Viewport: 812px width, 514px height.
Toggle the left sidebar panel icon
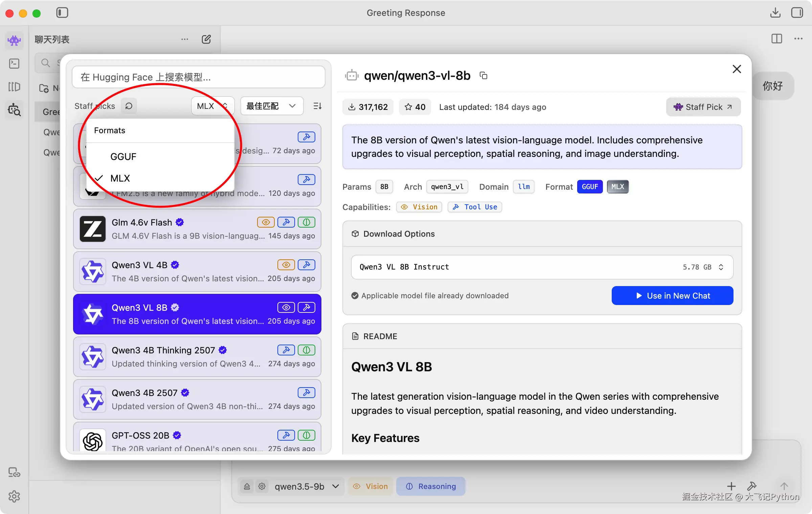click(x=62, y=13)
